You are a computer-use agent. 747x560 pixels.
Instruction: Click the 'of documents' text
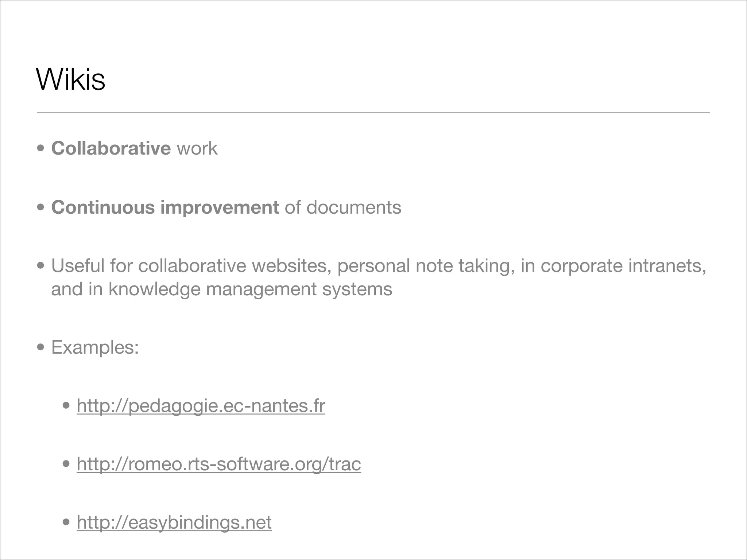pyautogui.click(x=343, y=207)
